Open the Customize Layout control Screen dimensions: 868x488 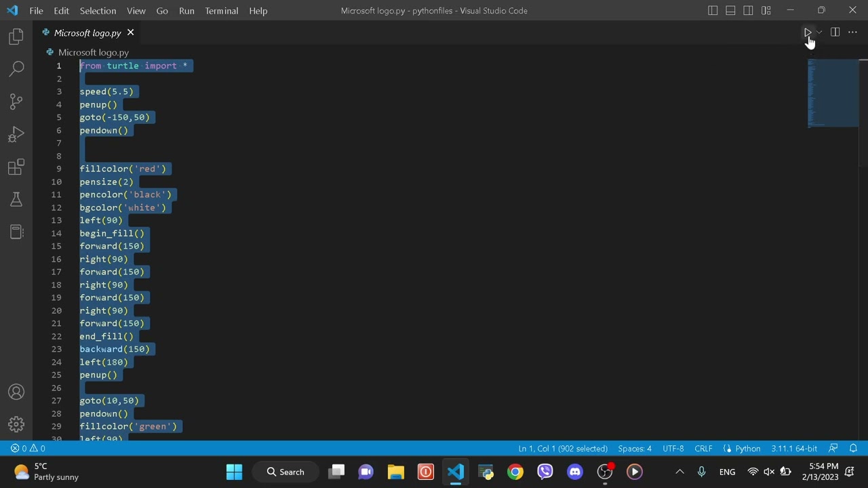tap(766, 10)
